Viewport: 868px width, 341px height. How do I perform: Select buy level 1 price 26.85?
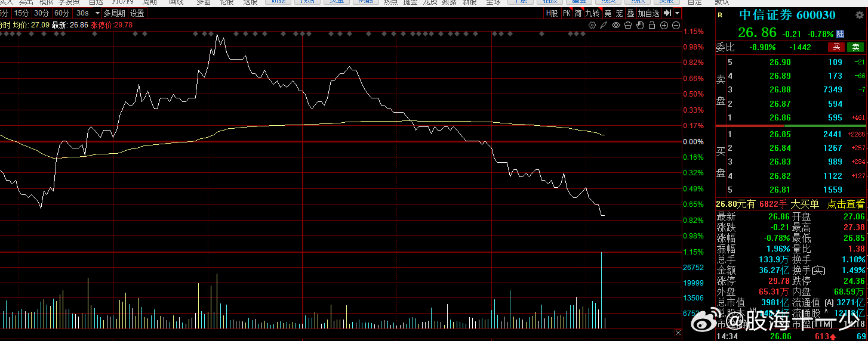coord(780,134)
